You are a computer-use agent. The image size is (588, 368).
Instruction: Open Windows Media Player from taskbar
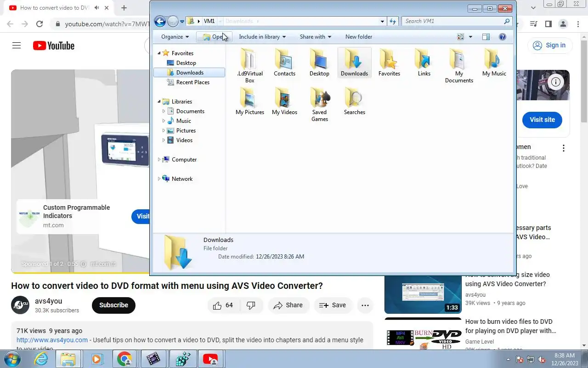pos(96,359)
